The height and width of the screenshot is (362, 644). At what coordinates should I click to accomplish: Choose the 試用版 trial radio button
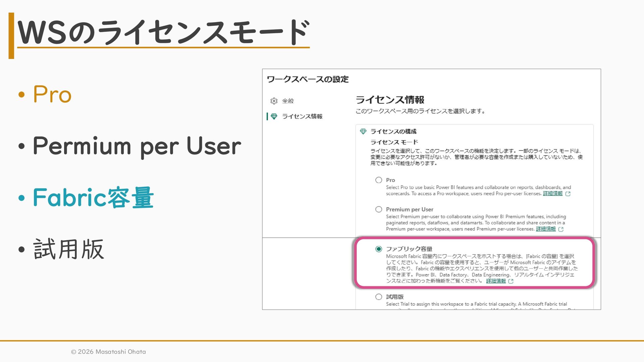coord(379,297)
